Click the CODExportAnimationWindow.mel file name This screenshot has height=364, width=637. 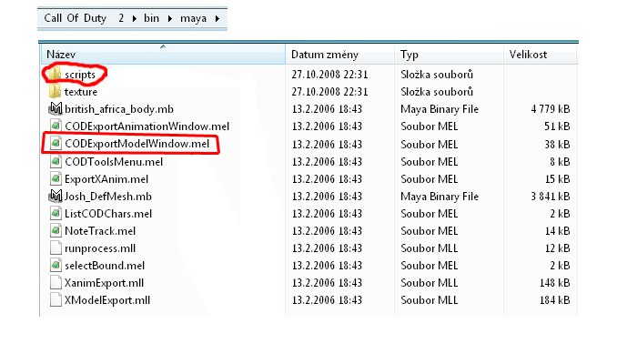pyautogui.click(x=147, y=126)
